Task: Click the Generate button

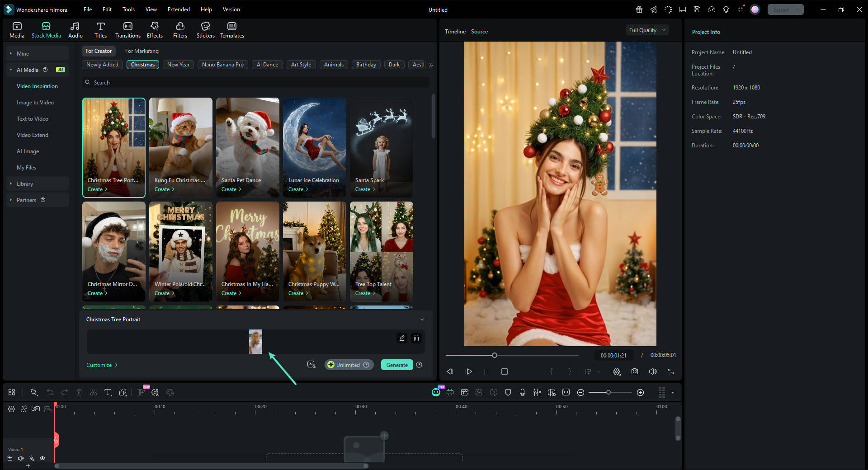Action: click(x=396, y=365)
